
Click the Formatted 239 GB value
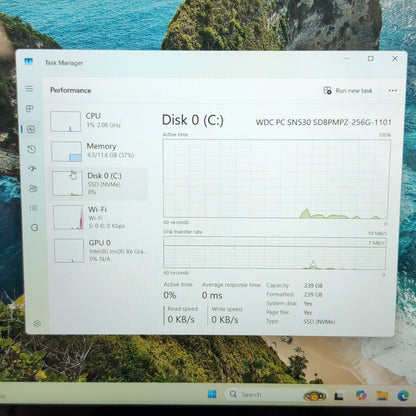(313, 295)
